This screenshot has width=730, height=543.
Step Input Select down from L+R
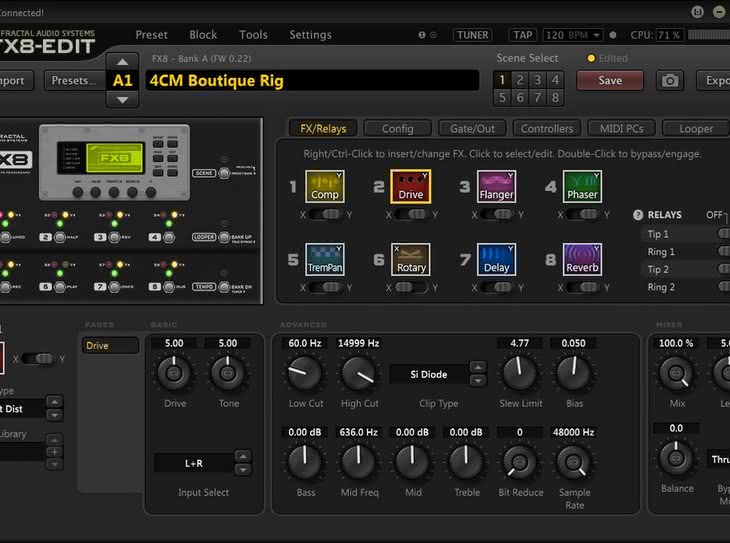pyautogui.click(x=243, y=470)
